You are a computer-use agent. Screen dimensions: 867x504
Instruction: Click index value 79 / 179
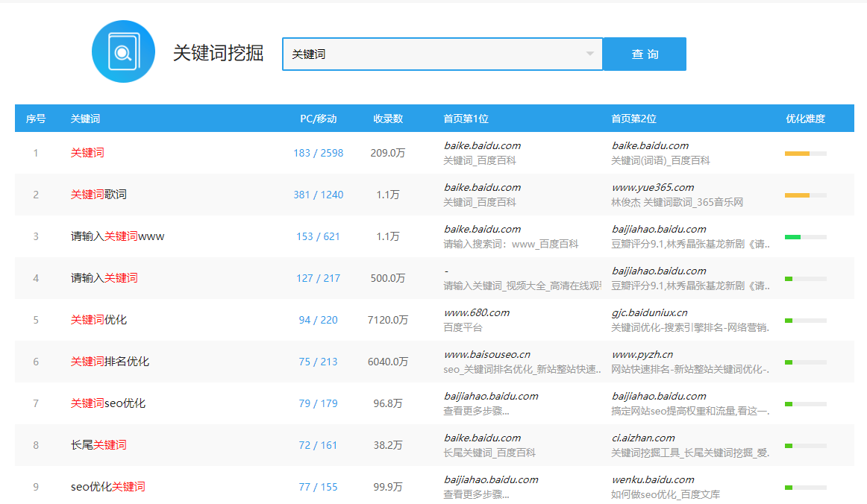point(318,403)
